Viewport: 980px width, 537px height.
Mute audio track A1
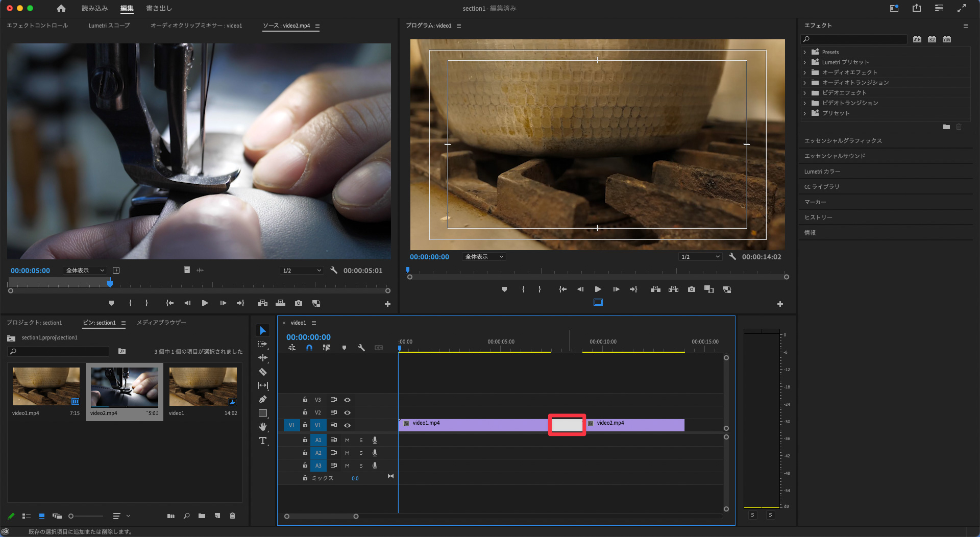(347, 440)
